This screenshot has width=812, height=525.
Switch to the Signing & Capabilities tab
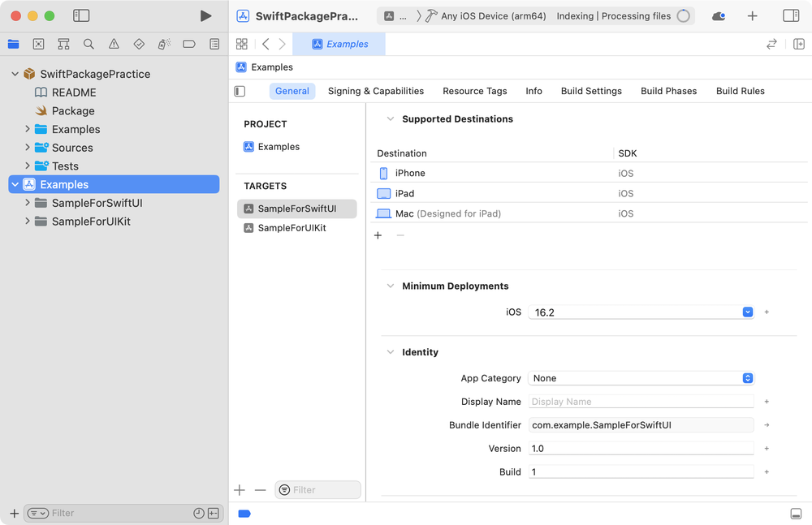[376, 91]
